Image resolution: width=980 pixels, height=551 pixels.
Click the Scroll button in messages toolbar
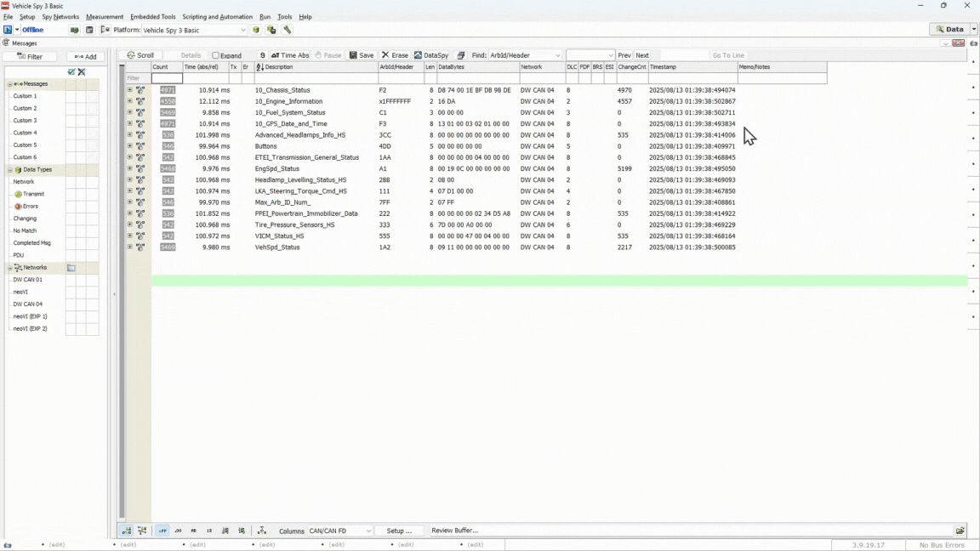coord(140,55)
